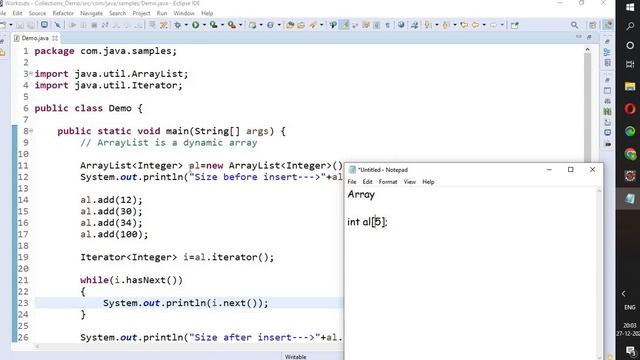This screenshot has width=640, height=360.
Task: Open dropdown beside Back navigation arrow
Action: pos(484,25)
